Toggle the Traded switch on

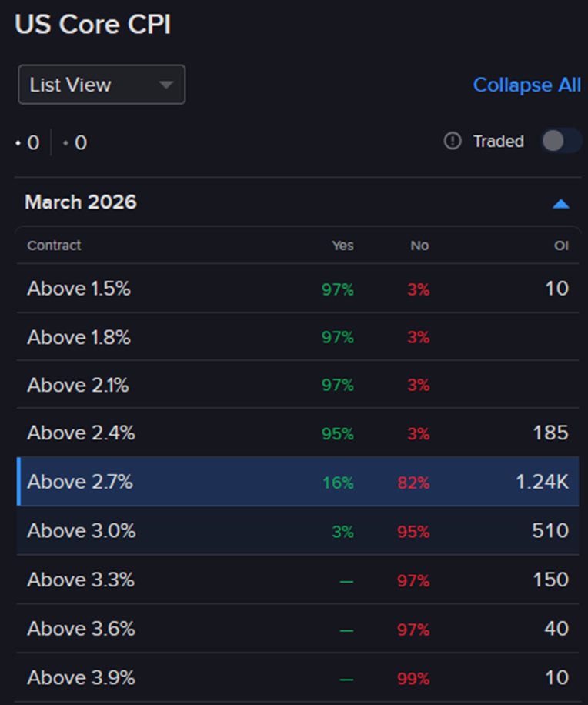[x=561, y=141]
